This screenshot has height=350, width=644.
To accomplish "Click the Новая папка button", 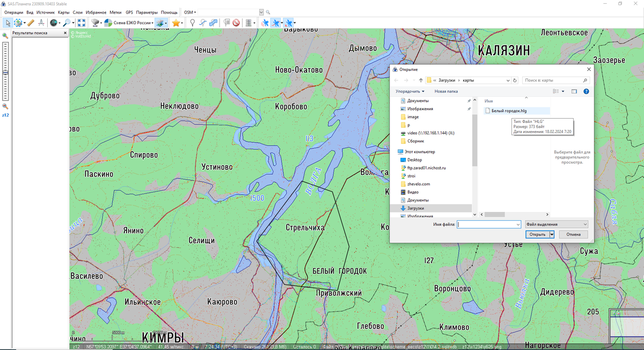I will click(x=446, y=91).
